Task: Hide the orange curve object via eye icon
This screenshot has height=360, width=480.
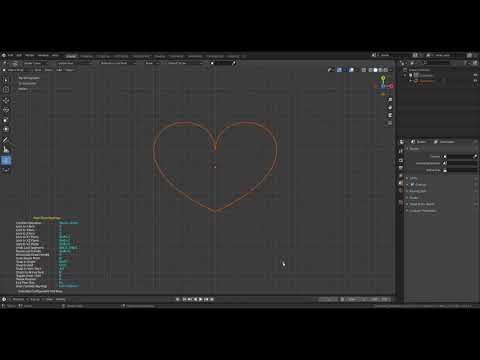Action: pos(475,81)
